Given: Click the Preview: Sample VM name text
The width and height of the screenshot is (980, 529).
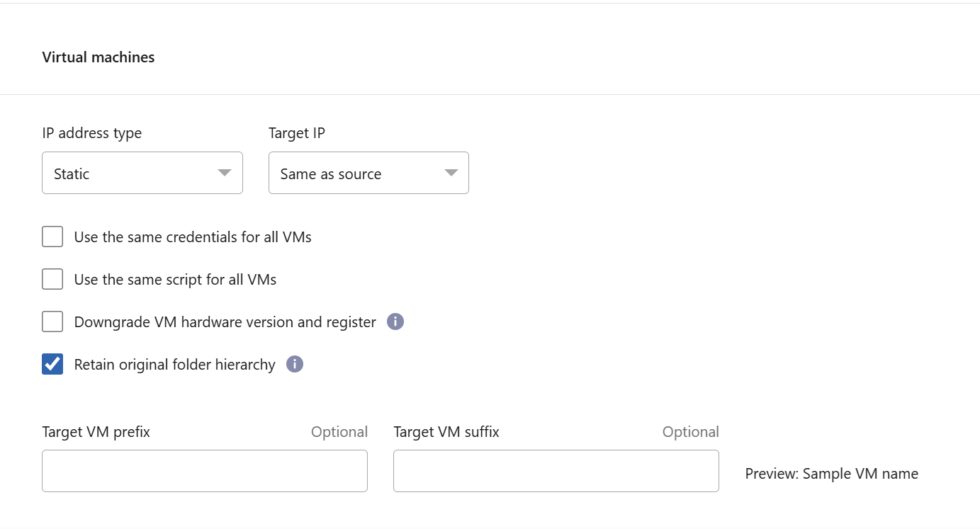Looking at the screenshot, I should click(x=831, y=474).
